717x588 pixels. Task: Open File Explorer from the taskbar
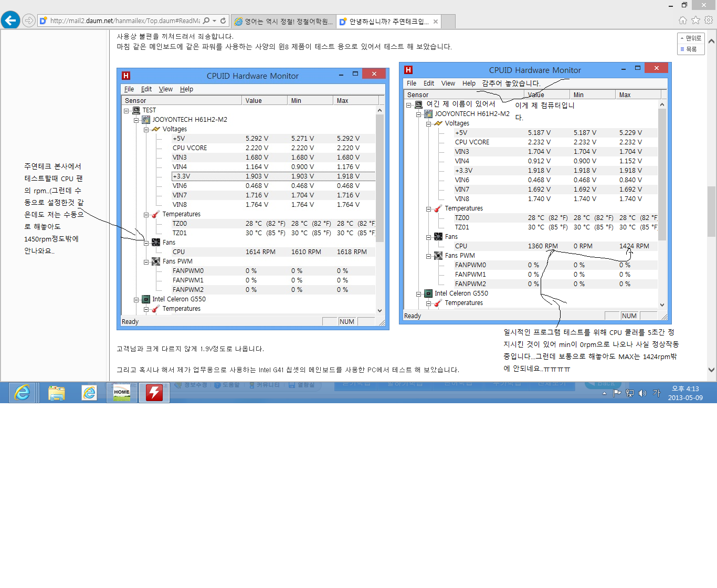[56, 392]
